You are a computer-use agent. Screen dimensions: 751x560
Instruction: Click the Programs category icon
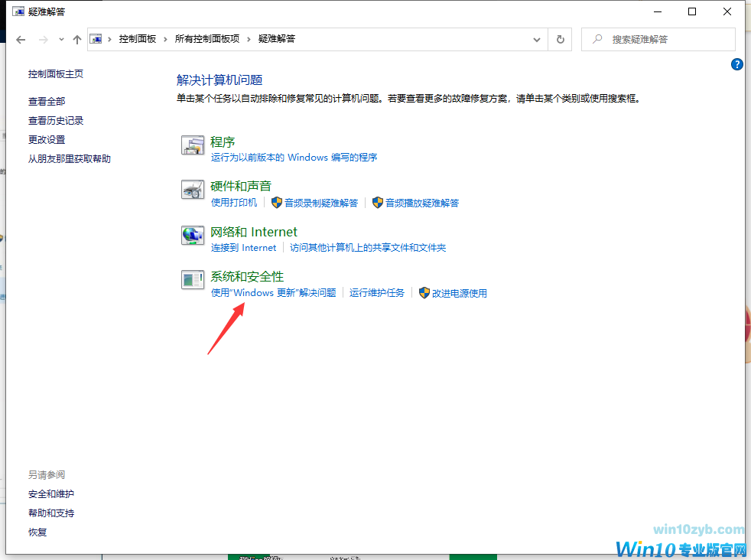[x=192, y=145]
